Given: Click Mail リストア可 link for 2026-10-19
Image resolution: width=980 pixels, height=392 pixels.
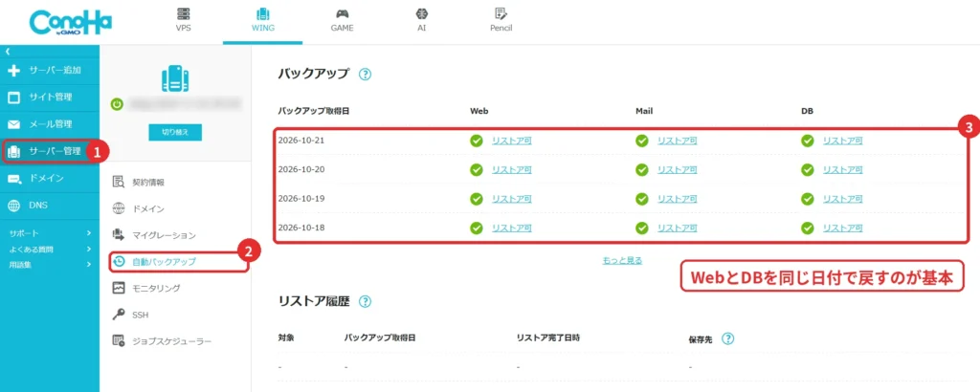Looking at the screenshot, I should tap(677, 199).
